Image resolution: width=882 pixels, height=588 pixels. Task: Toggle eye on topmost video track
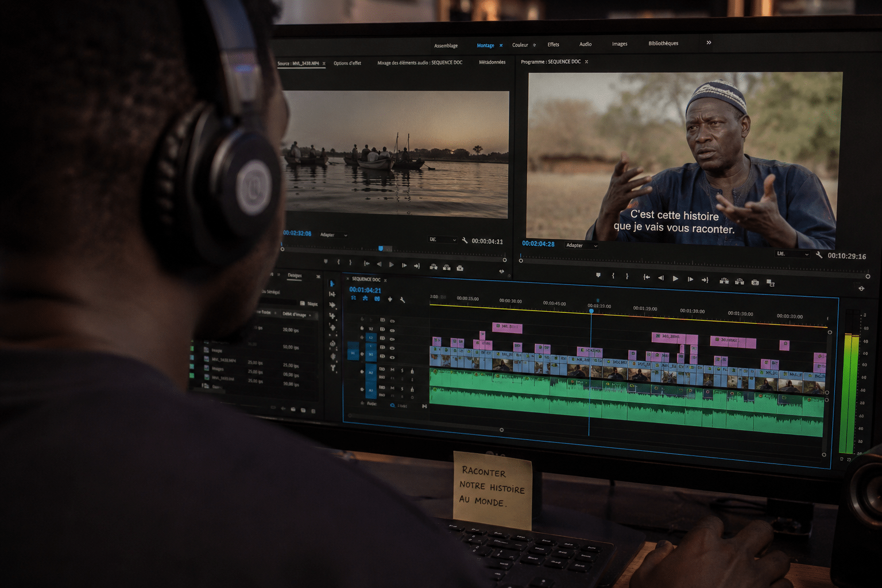click(392, 321)
